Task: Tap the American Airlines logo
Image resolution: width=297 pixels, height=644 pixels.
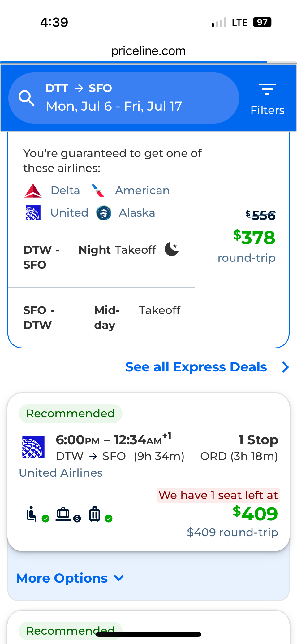Action: 98,191
